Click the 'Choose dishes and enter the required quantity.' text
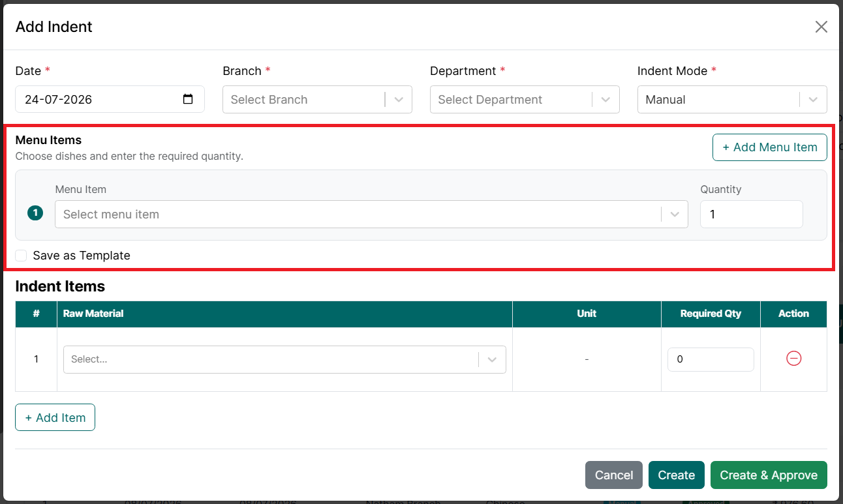 tap(129, 156)
